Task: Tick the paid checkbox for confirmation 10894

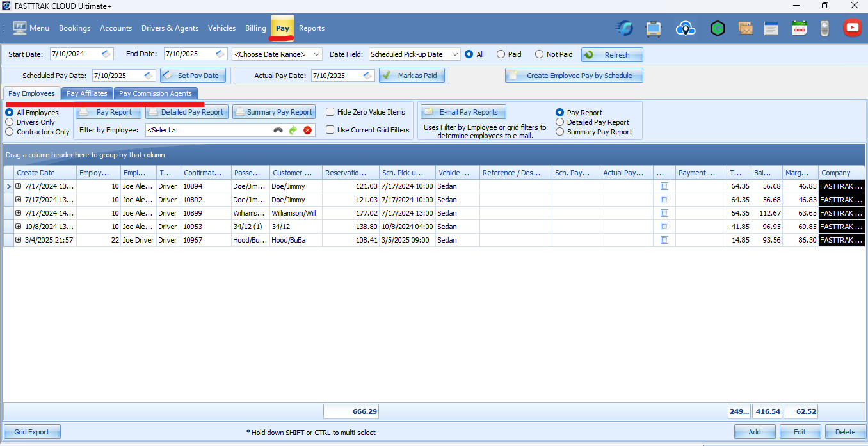Action: point(664,186)
